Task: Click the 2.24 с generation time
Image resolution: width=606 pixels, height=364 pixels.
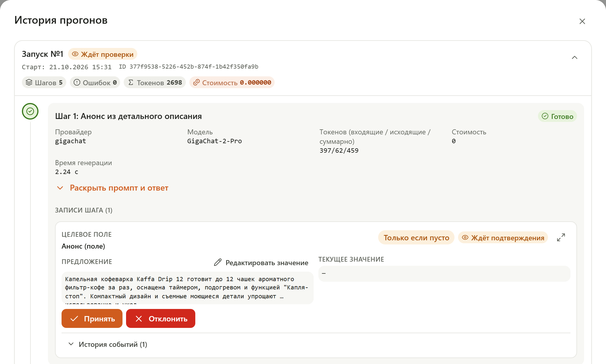Action: coord(67,172)
